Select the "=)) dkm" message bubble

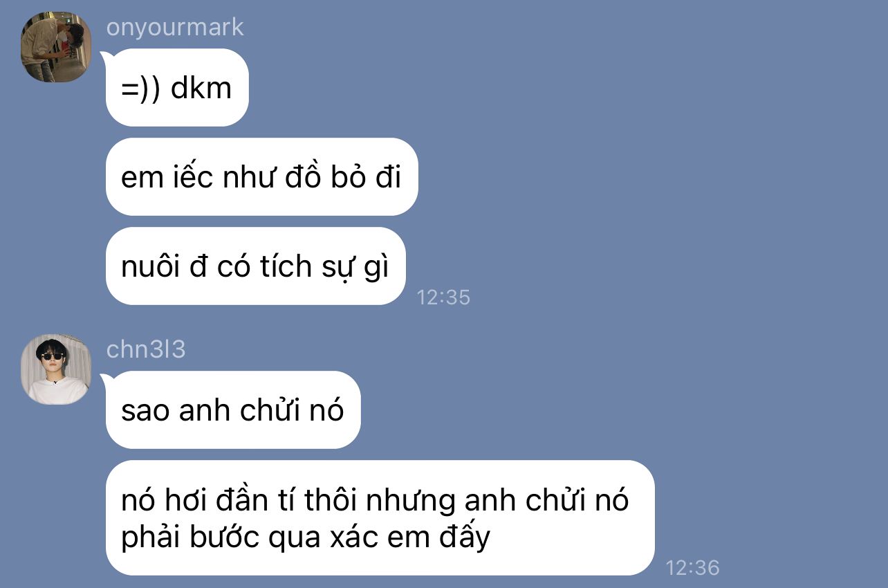[176, 88]
